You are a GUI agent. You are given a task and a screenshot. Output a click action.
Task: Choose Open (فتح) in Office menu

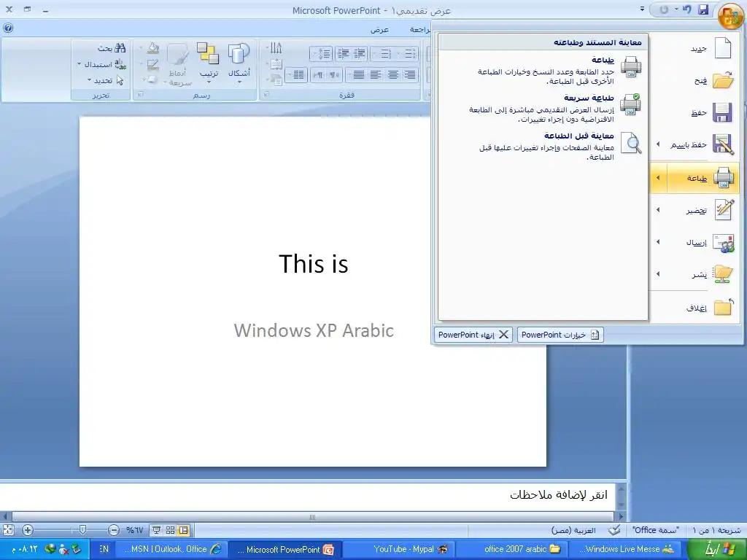pos(695,80)
